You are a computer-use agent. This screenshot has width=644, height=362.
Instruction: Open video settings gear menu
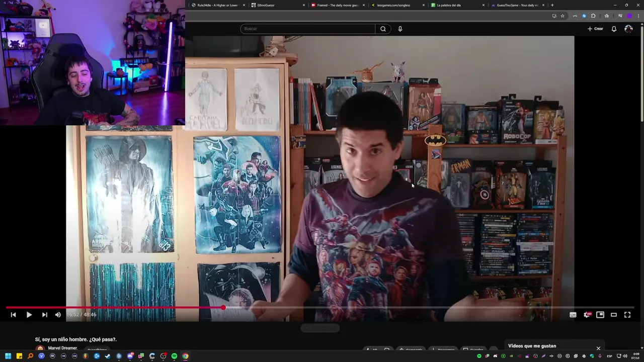(x=587, y=315)
